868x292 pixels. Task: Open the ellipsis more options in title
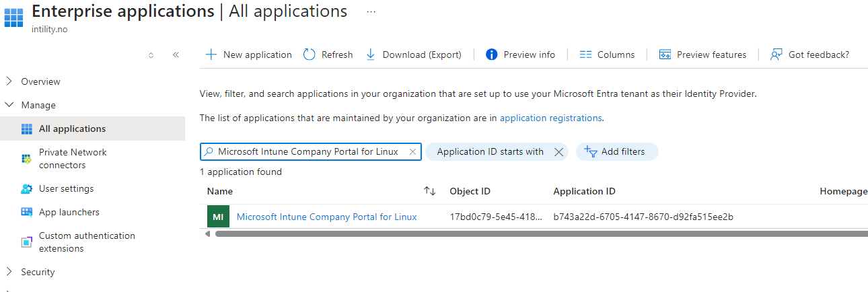[371, 12]
